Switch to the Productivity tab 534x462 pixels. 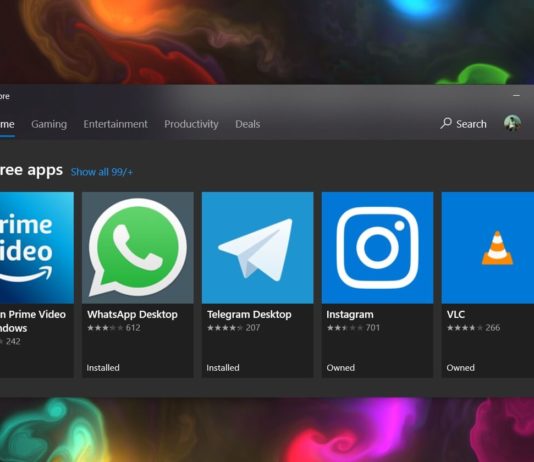[x=191, y=124]
